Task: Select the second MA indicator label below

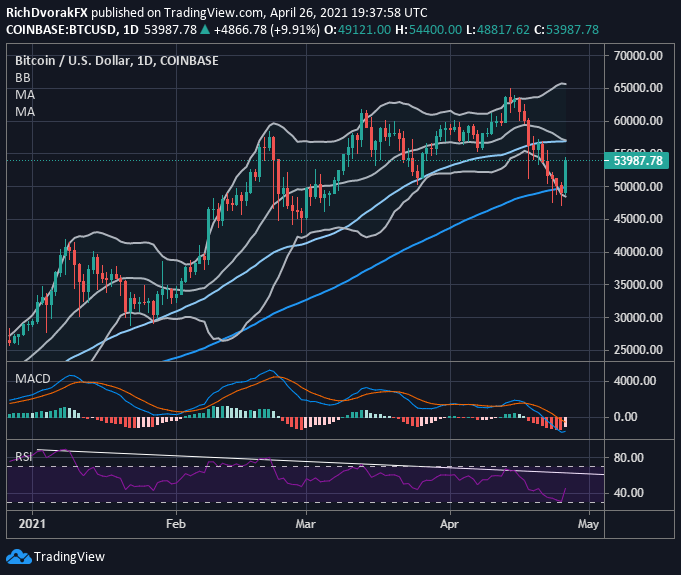Action: point(25,112)
